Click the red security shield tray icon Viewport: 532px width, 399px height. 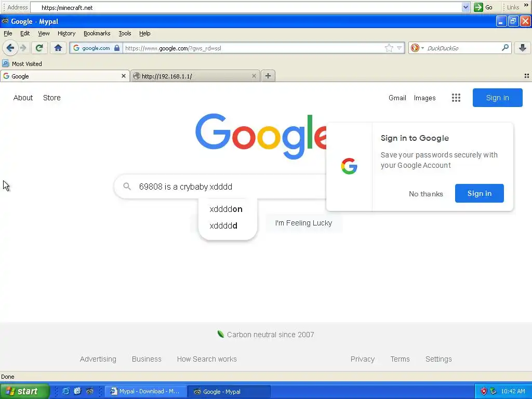tap(484, 391)
